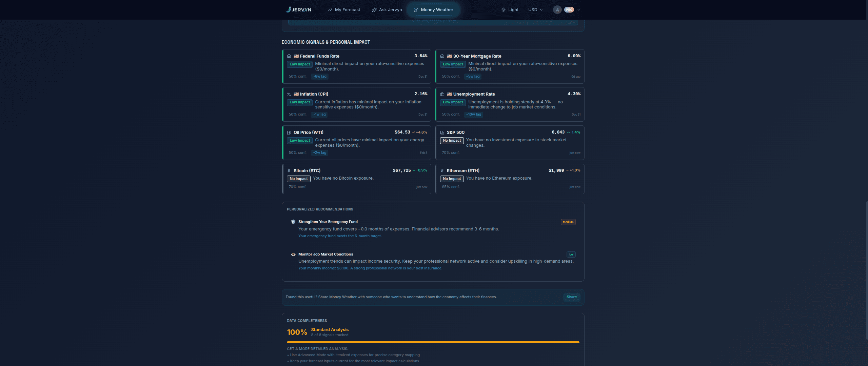
Task: Click the Bitcoin currency icon
Action: tap(289, 171)
